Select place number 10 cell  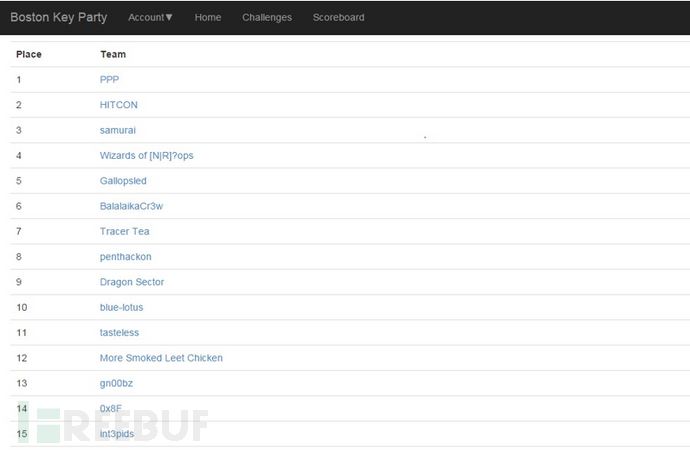(22, 307)
